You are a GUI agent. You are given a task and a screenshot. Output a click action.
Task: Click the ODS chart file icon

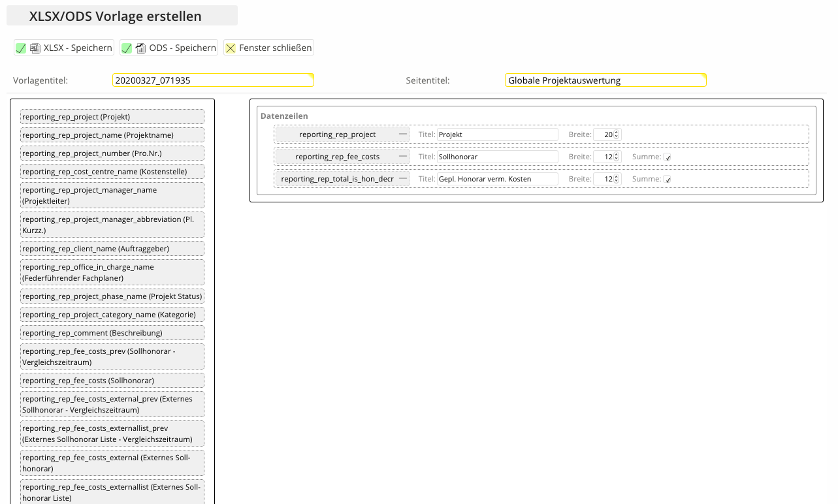point(141,48)
